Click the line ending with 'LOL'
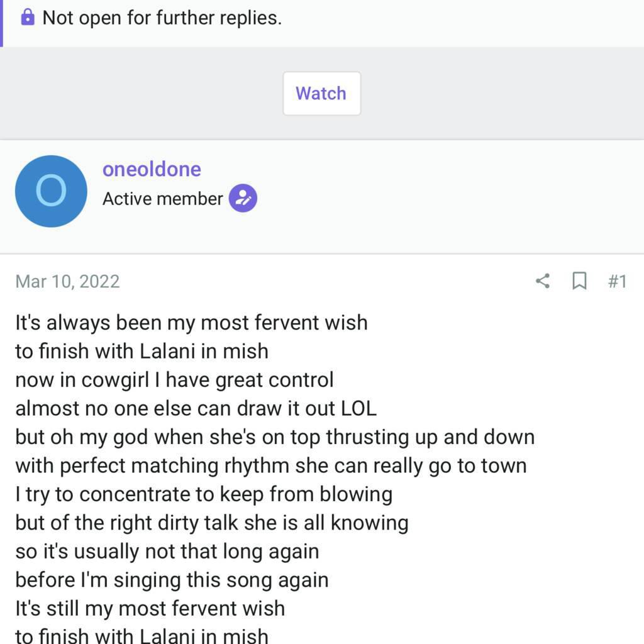The height and width of the screenshot is (644, 644). tap(196, 408)
